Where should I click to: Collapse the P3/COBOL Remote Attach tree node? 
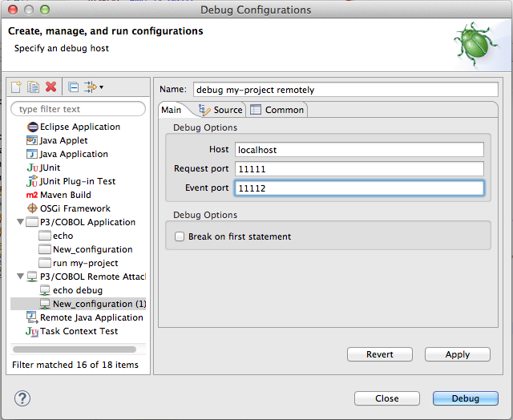tap(20, 277)
